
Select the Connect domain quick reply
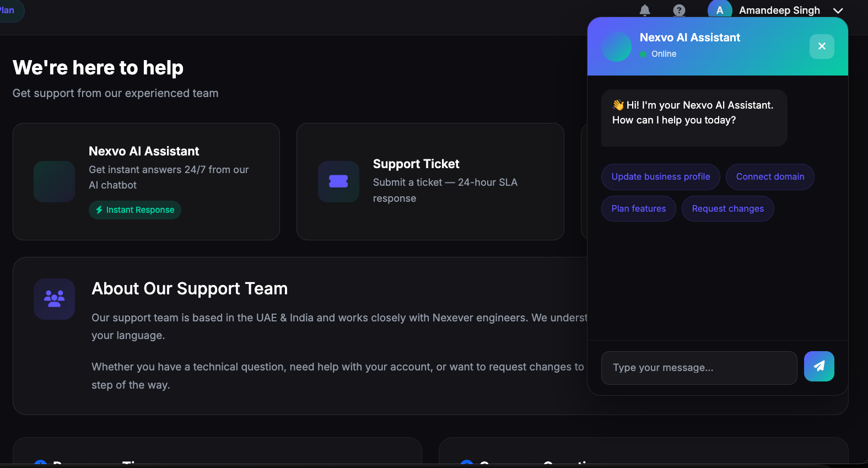(769, 177)
